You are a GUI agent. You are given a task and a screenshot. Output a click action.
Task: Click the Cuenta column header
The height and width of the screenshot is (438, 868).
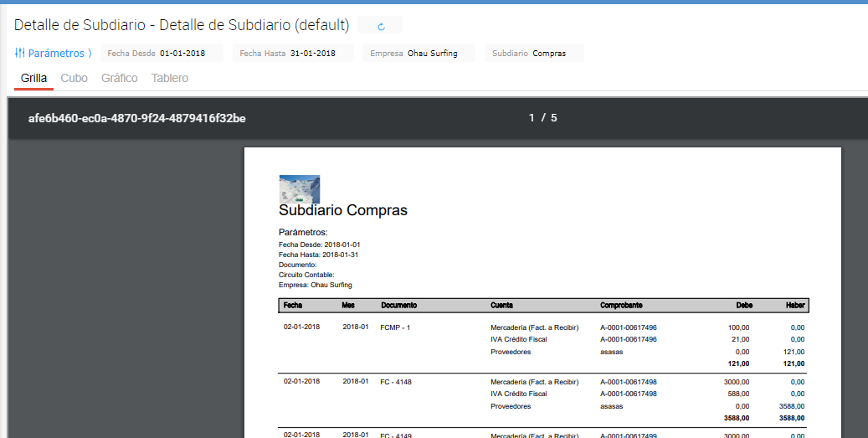coord(502,306)
